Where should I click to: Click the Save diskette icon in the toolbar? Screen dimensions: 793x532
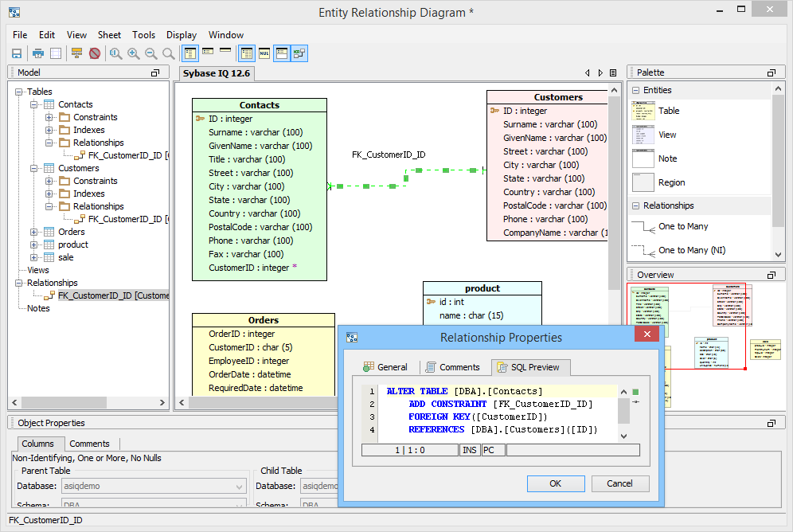click(x=17, y=53)
